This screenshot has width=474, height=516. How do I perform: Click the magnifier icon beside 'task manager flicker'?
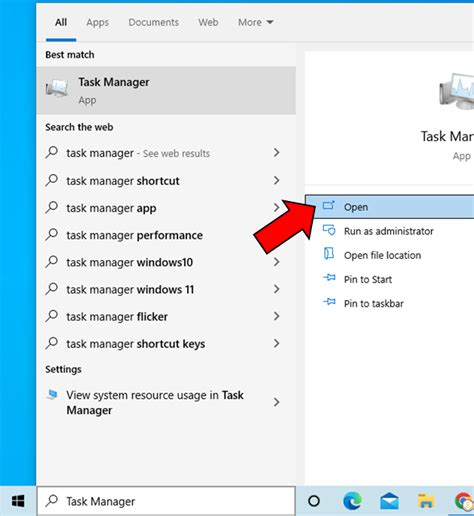(52, 316)
